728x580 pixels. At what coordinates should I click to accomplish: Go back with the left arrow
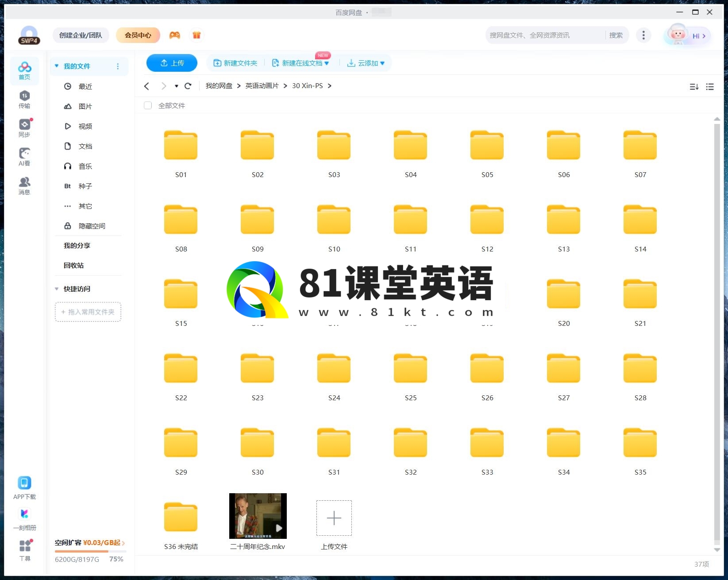click(147, 86)
